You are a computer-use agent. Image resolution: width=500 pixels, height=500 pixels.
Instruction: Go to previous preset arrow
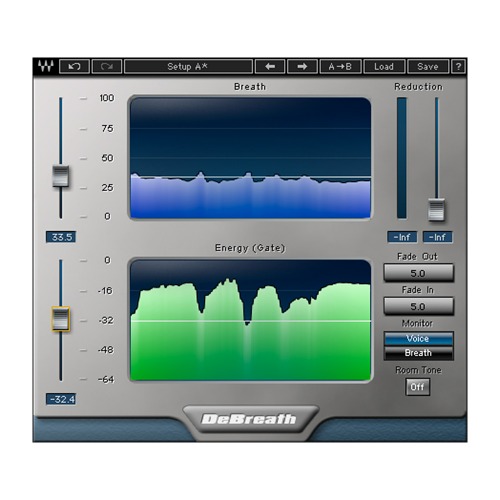[270, 66]
